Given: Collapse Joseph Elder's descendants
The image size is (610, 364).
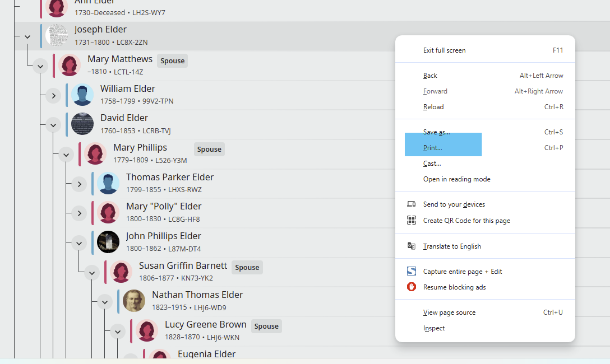Looking at the screenshot, I should 27,37.
